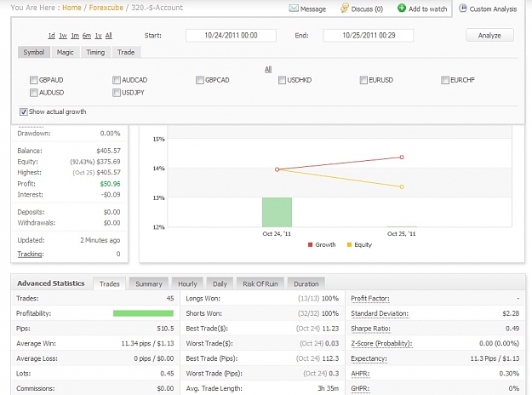Switch to the Magic filter tab
The width and height of the screenshot is (532, 395).
pos(66,52)
